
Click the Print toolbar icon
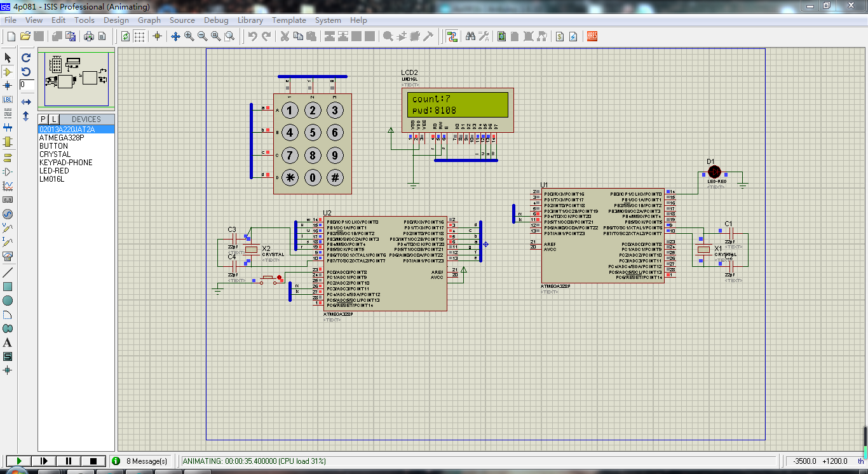pos(89,36)
